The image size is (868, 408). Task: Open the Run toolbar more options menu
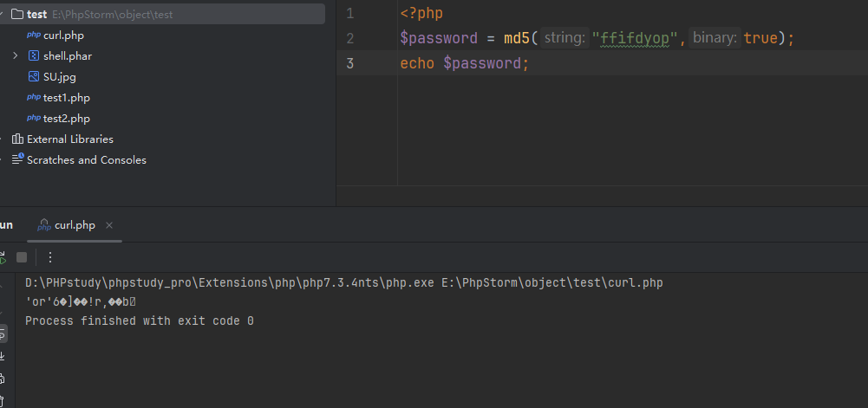pyautogui.click(x=50, y=257)
